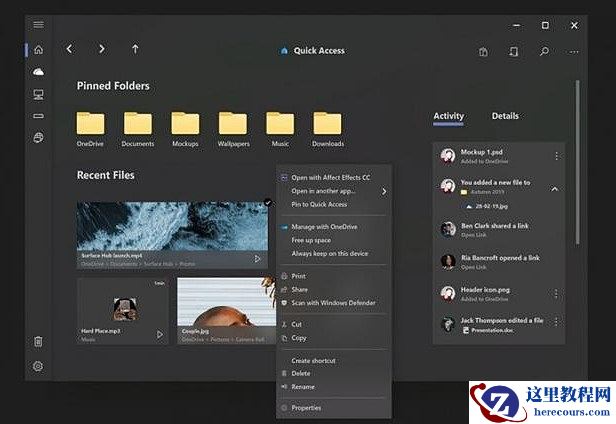This screenshot has height=424, width=616.
Task: Open the hamburger navigation menu
Action: [38, 25]
